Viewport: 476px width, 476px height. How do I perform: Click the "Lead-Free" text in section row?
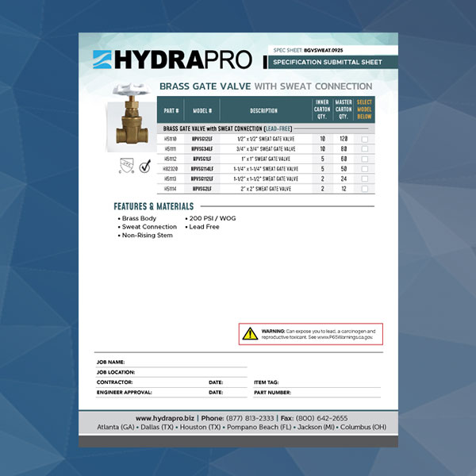click(x=278, y=129)
